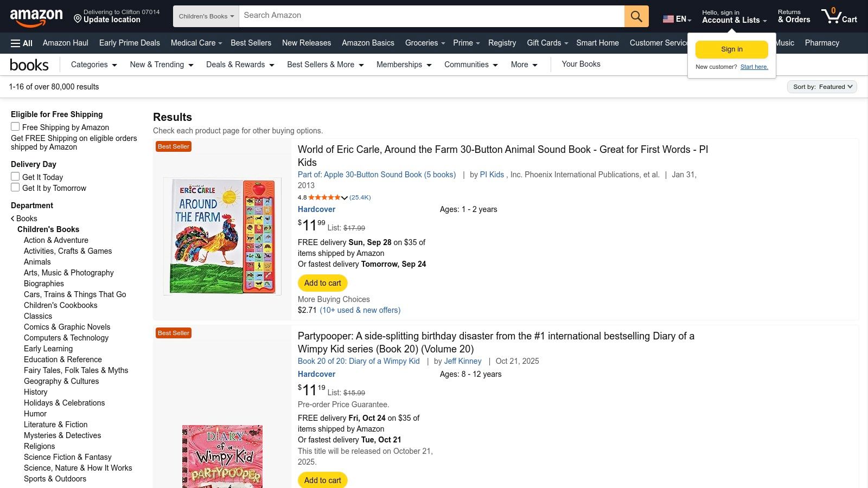Click the yellow Sign in button
The image size is (868, 488).
(731, 49)
